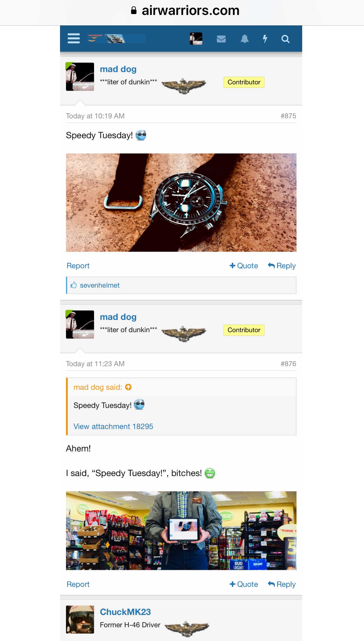
Task: Open the user account avatar in header
Action: (196, 39)
